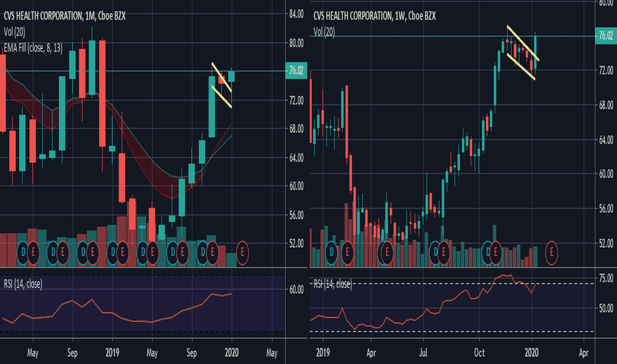Screen dimensions: 617x364
Task: Select the upcoming earnings E marker on monthly chart
Action: coord(242,252)
